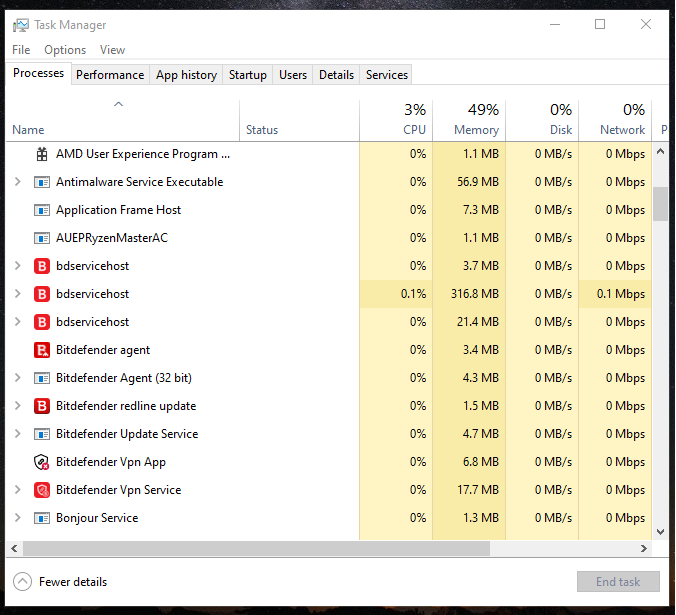Screen dimensions: 676x615
Task: Switch to the Details tab
Action: [x=336, y=75]
